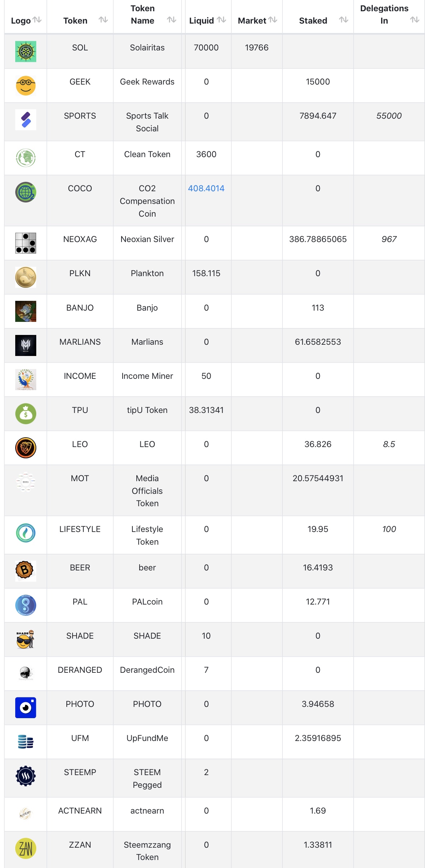Click the PHOTO camera logo
The height and width of the screenshot is (868, 425).
26,708
